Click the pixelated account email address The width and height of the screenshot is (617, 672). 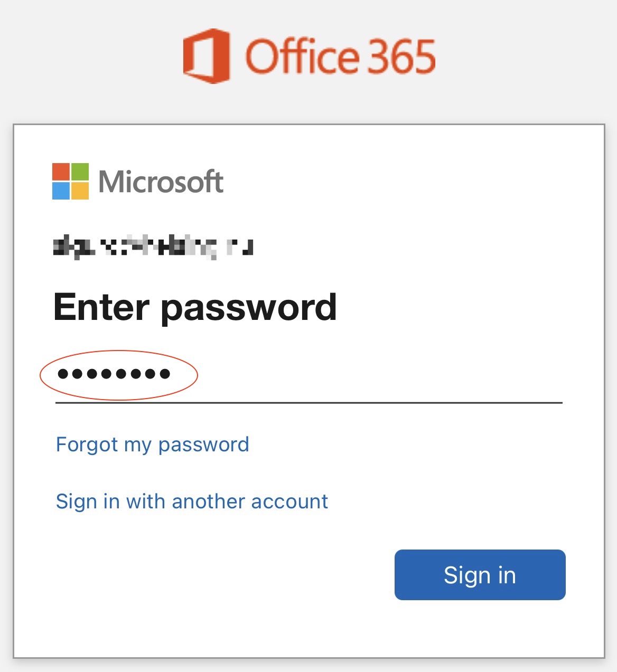(153, 247)
